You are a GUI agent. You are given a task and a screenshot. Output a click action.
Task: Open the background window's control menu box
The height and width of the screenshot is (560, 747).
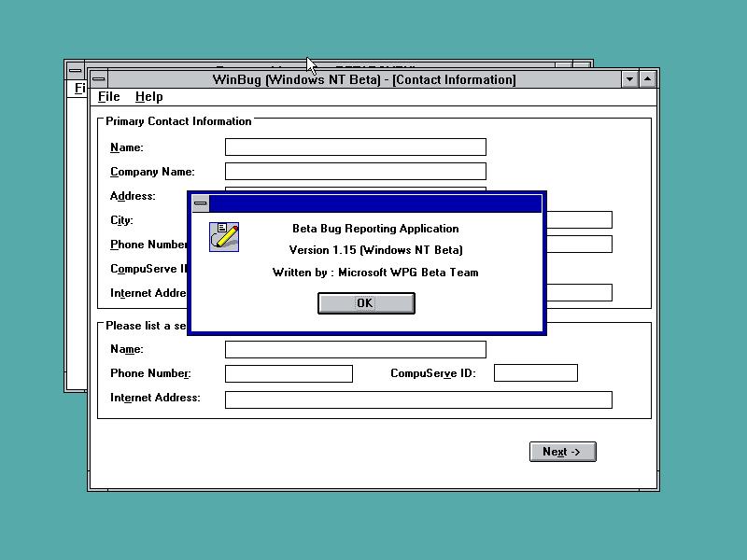point(75,70)
